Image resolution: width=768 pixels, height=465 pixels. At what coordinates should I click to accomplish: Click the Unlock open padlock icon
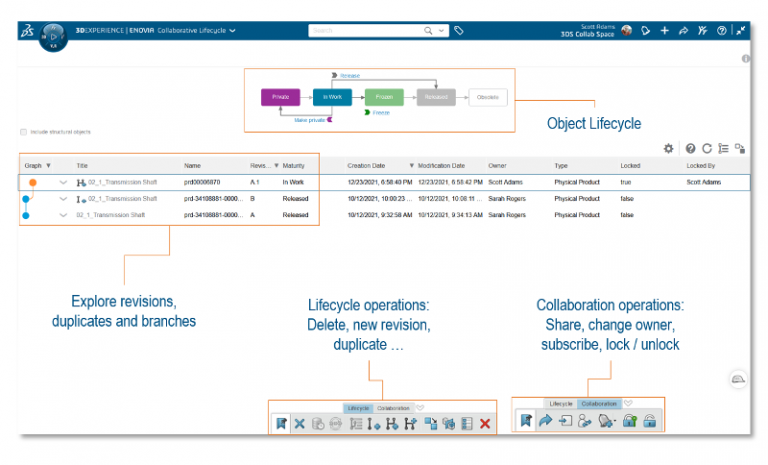click(649, 421)
